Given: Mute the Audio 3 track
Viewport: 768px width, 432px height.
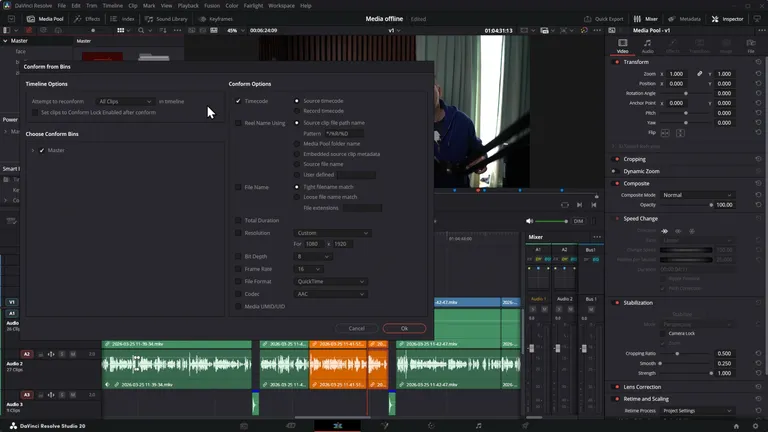Looking at the screenshot, I should pos(72,395).
